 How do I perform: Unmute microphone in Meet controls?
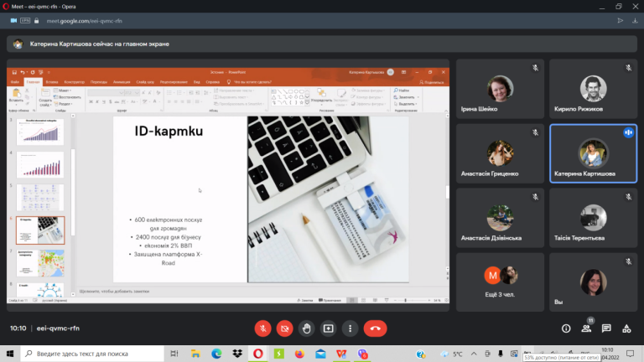click(x=262, y=328)
